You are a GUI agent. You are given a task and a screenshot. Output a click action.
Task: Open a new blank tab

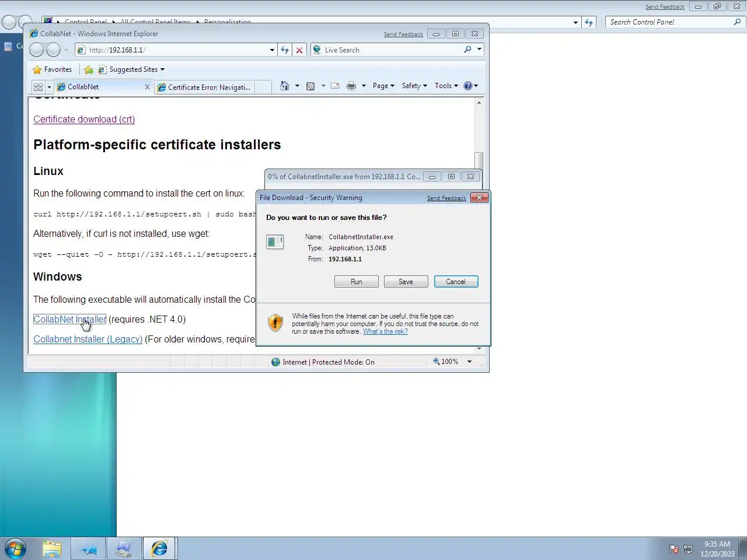(x=264, y=87)
